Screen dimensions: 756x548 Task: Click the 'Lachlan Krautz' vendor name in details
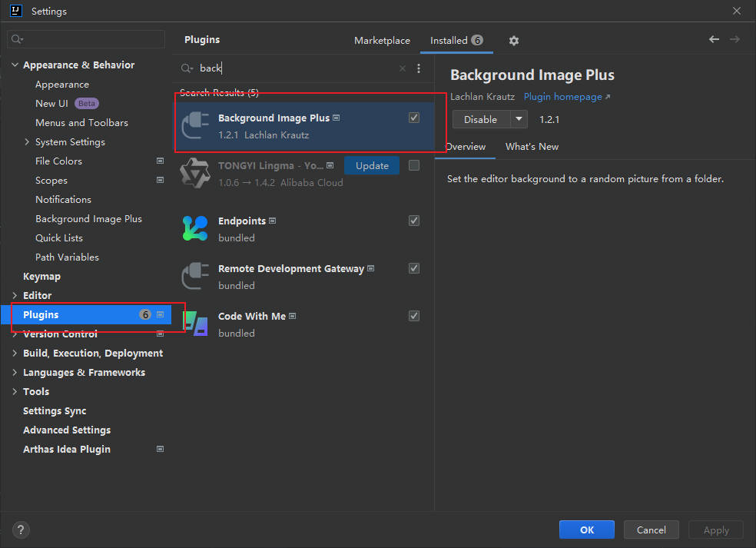[482, 97]
